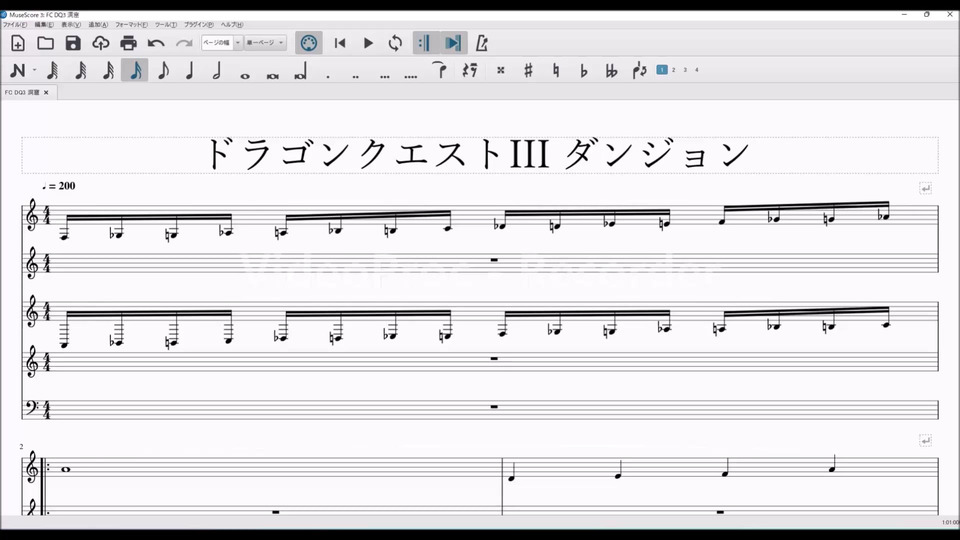Toggle note input mode N
Viewport: 960px width, 540px height.
18,70
